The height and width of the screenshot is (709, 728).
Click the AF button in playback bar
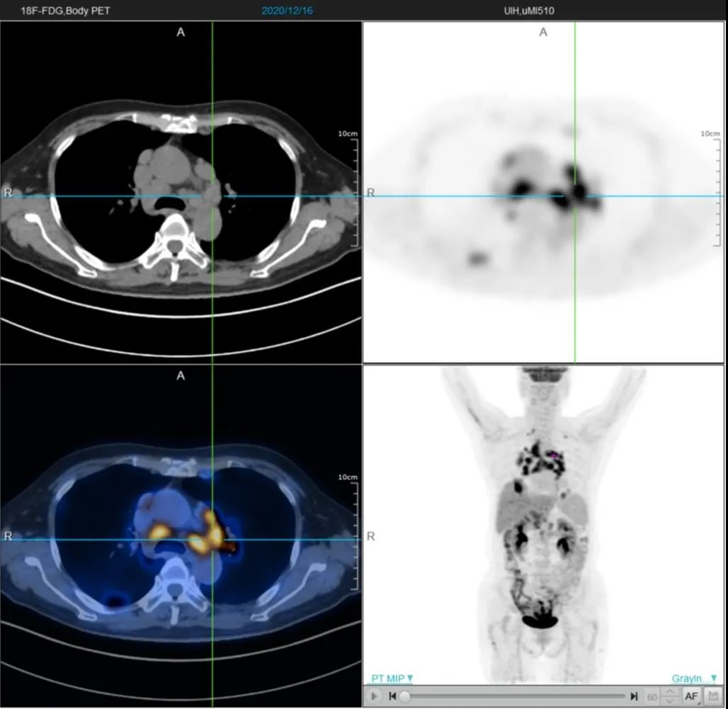(x=692, y=696)
